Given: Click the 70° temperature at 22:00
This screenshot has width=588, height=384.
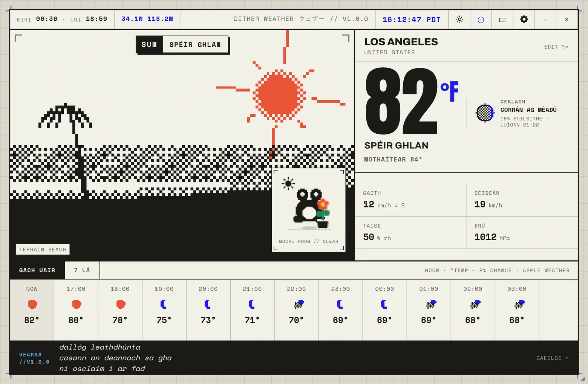Looking at the screenshot, I should pos(296,320).
